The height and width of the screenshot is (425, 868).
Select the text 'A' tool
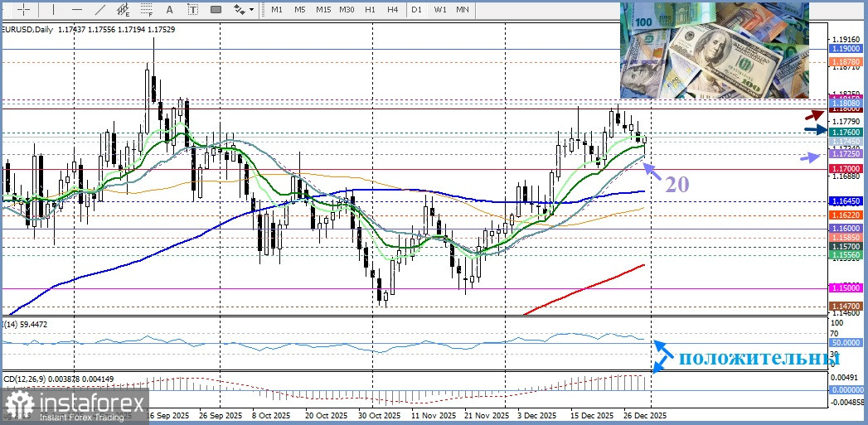172,9
